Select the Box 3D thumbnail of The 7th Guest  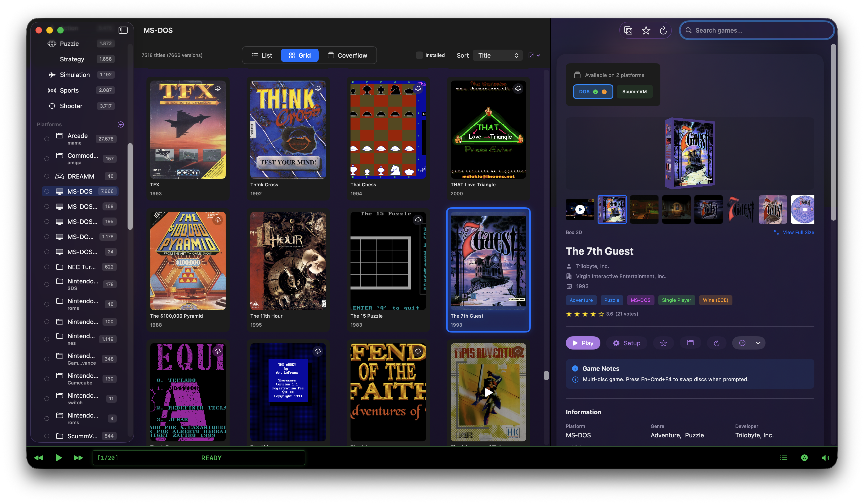(612, 209)
